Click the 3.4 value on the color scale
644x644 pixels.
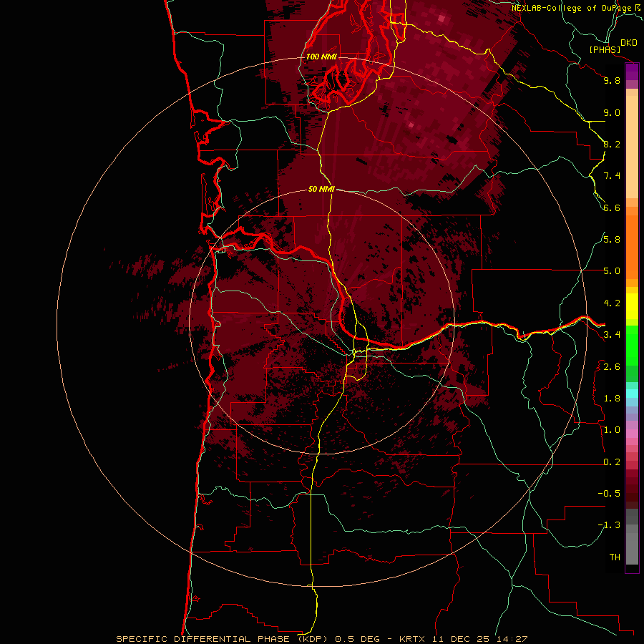click(x=612, y=335)
